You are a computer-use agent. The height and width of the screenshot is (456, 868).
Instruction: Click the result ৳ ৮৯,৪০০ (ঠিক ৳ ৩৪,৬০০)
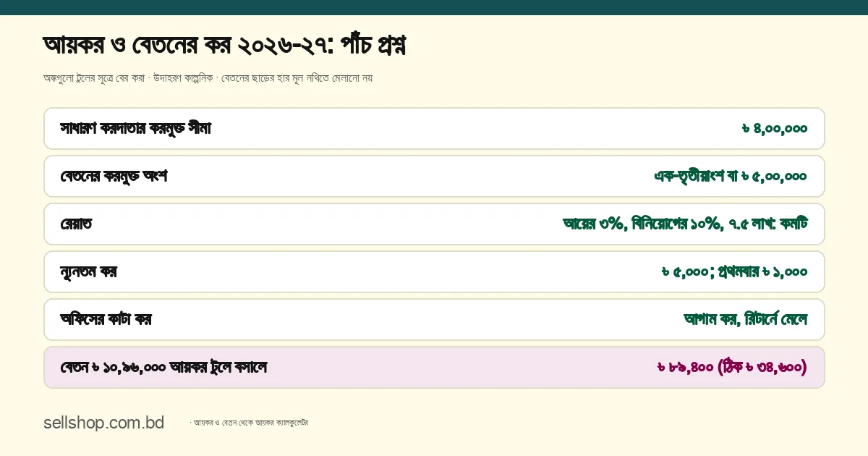coord(731,368)
